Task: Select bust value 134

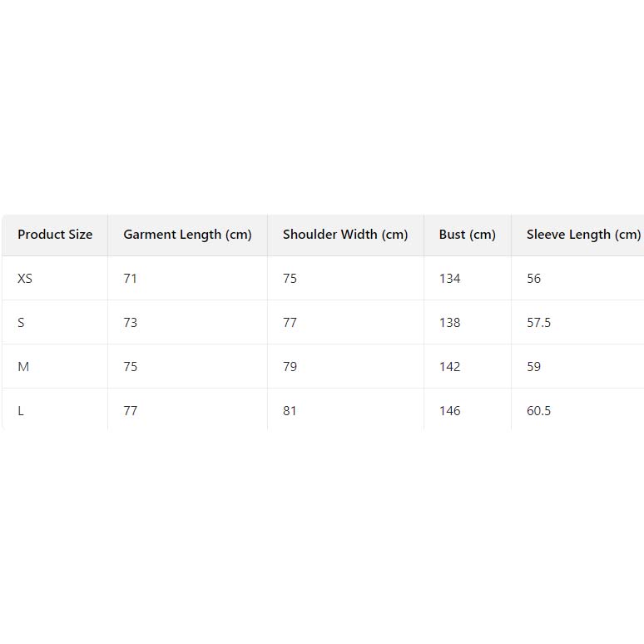Action: tap(449, 279)
